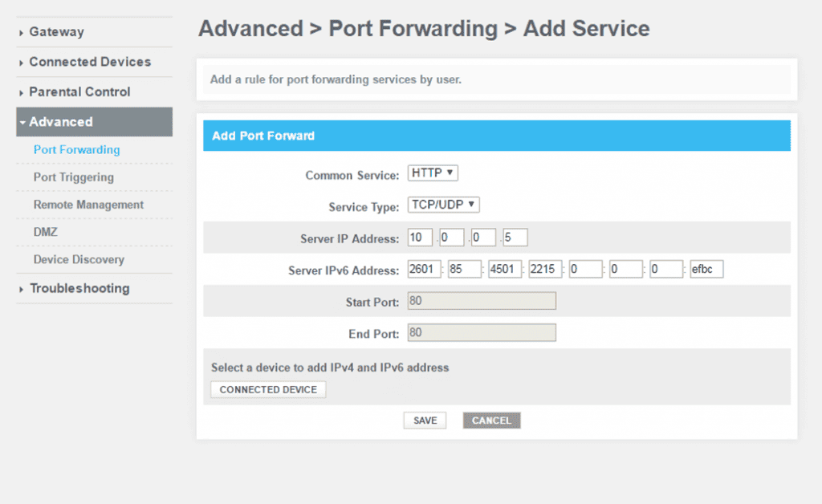822x504 pixels.
Task: Click the 'Service Type:' label
Action: (364, 208)
